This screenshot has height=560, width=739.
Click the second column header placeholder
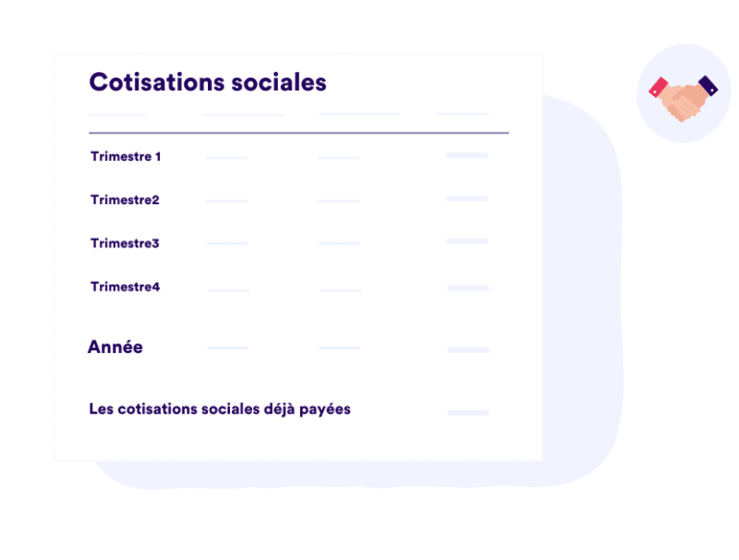[243, 115]
